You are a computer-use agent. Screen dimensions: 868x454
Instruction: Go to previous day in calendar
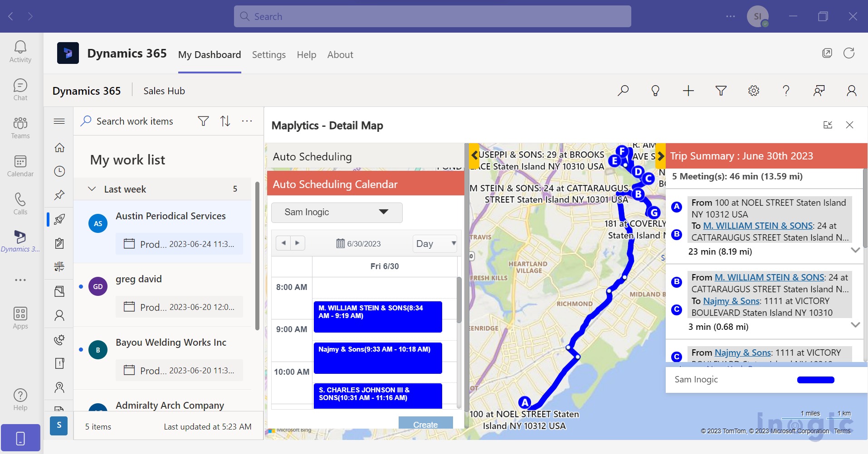[283, 243]
